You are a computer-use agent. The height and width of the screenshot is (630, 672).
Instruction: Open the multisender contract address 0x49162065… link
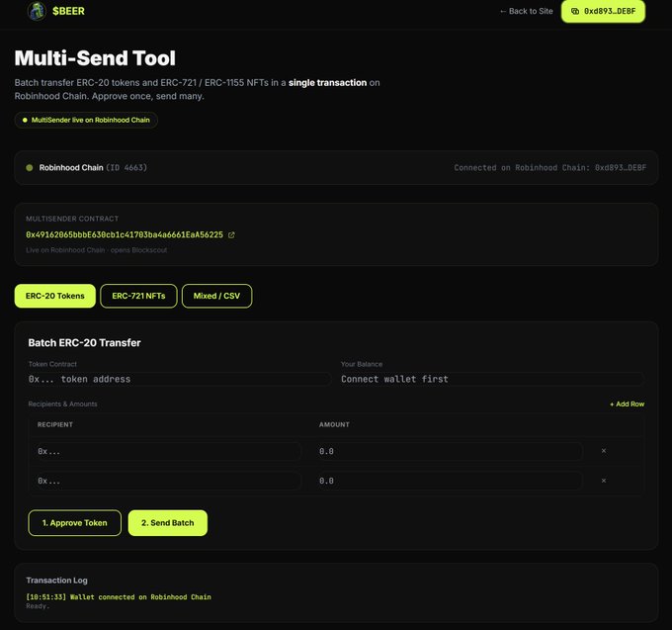pyautogui.click(x=125, y=235)
